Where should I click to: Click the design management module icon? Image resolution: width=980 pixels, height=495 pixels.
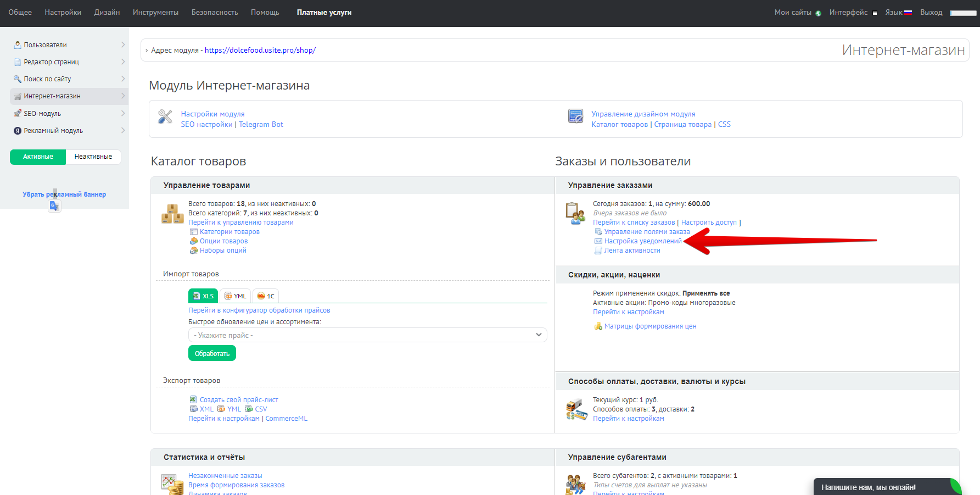point(575,116)
